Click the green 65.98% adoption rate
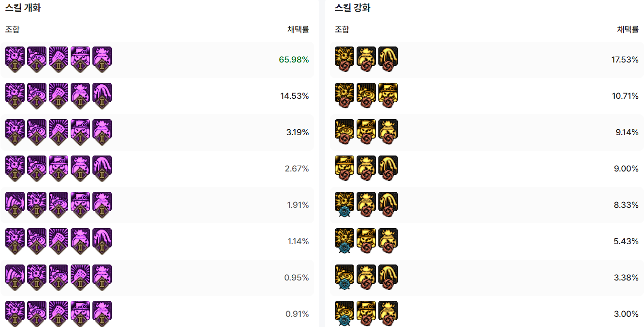The width and height of the screenshot is (644, 327). coord(294,60)
